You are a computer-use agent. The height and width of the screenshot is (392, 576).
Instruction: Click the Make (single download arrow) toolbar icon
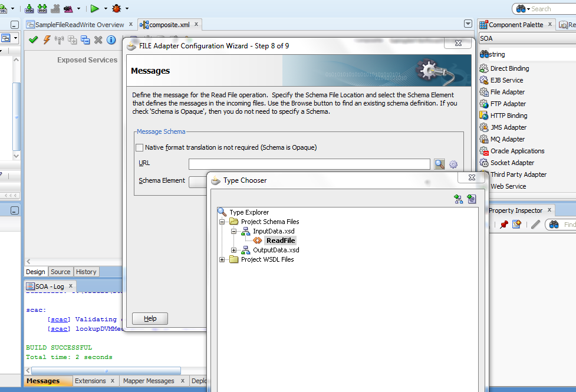point(29,8)
